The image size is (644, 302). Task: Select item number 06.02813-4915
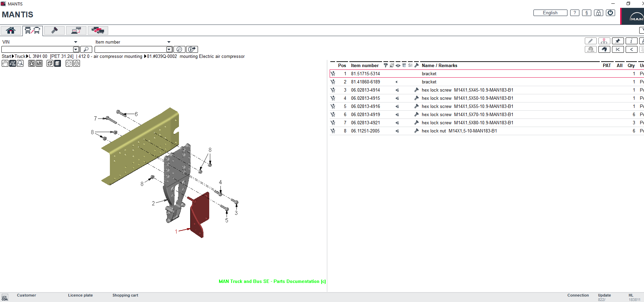365,98
